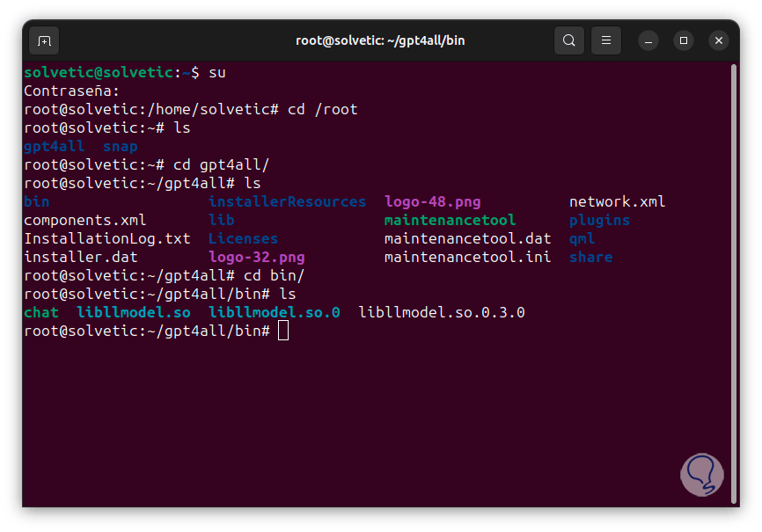The height and width of the screenshot is (532, 762).
Task: Click the Contraseña: password prompt line
Action: [71, 91]
